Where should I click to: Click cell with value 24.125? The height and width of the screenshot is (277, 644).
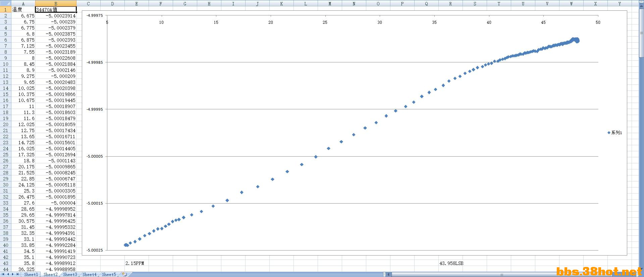point(23,185)
